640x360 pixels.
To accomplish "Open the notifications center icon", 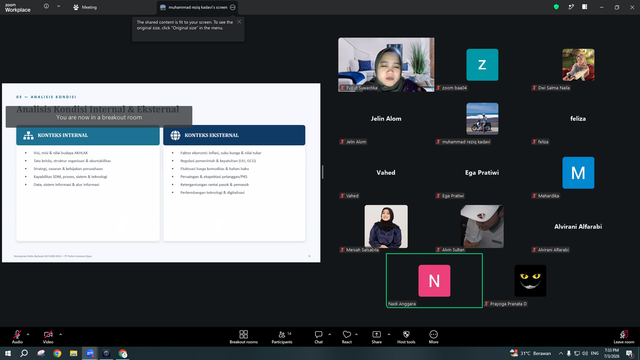I will coord(630,353).
